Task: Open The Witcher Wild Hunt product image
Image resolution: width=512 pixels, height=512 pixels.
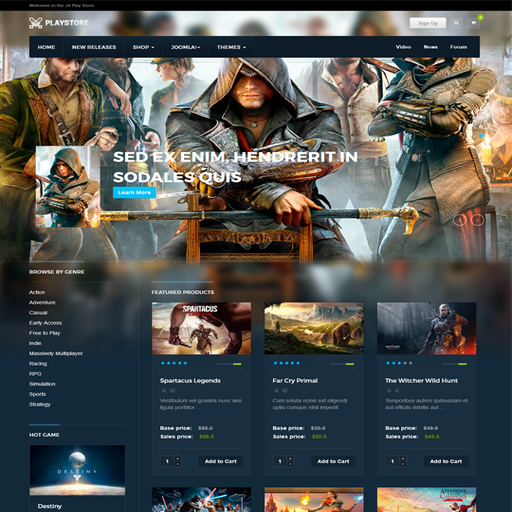Action: 427,328
